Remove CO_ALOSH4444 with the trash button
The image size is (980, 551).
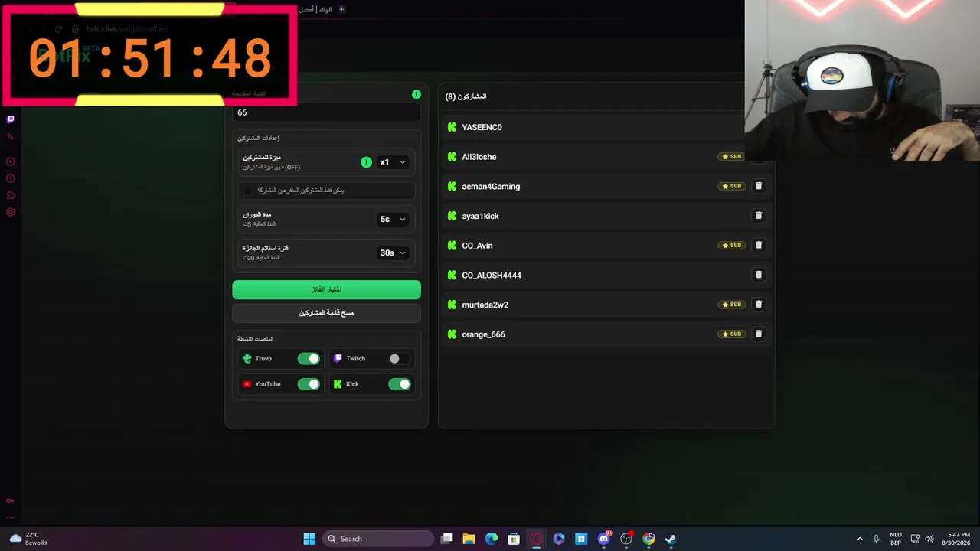point(759,275)
